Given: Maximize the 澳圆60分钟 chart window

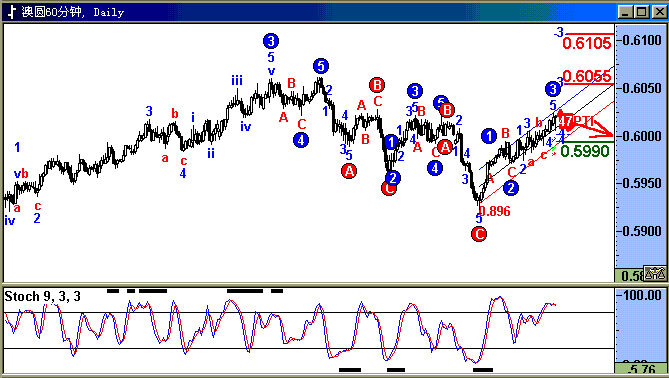Looking at the screenshot, I should [x=641, y=12].
